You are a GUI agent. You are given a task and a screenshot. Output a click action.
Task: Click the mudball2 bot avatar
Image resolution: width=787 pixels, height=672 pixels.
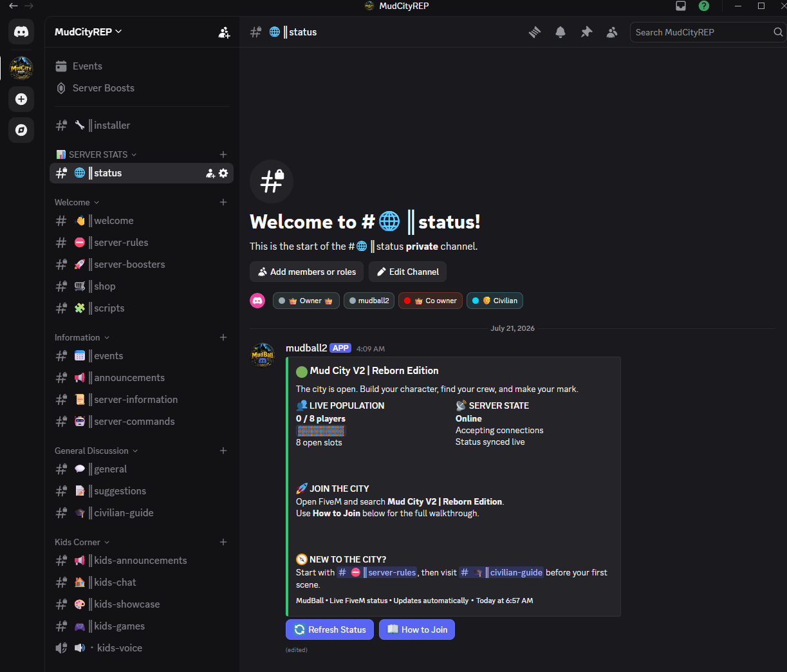(x=263, y=355)
